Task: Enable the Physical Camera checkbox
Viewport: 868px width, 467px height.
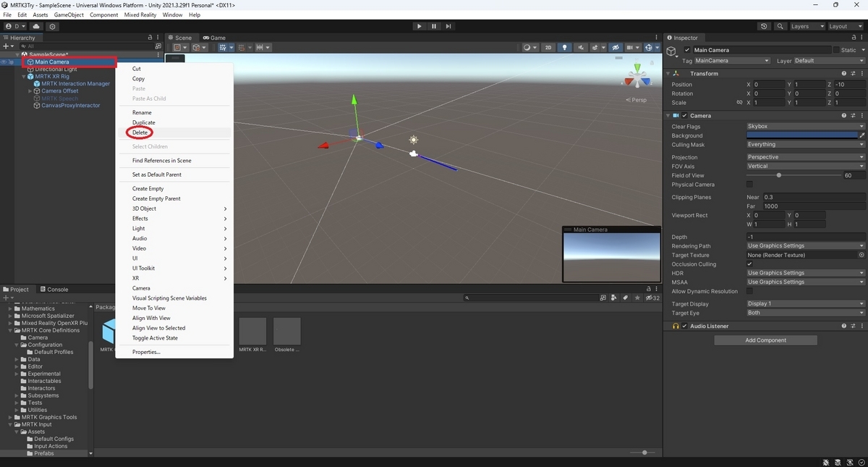Action: pyautogui.click(x=749, y=184)
